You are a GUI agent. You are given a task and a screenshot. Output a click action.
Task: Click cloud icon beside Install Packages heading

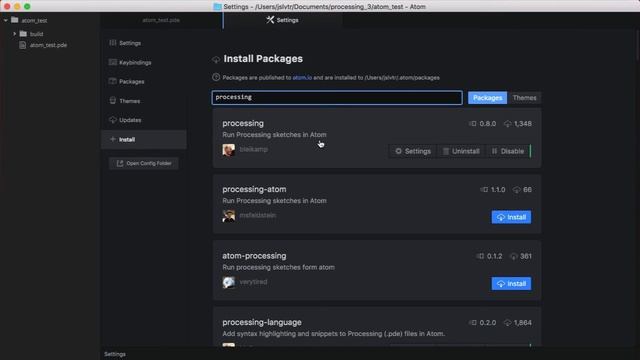[x=216, y=60]
